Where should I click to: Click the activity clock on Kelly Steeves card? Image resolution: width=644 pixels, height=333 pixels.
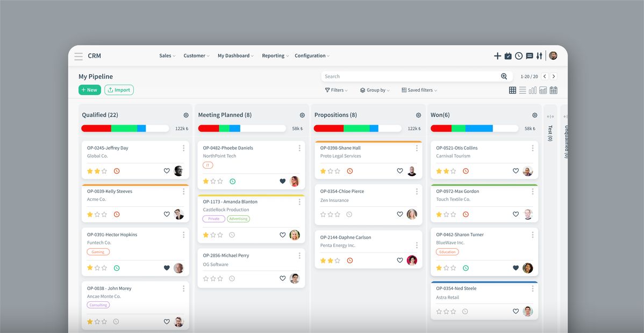point(117,214)
